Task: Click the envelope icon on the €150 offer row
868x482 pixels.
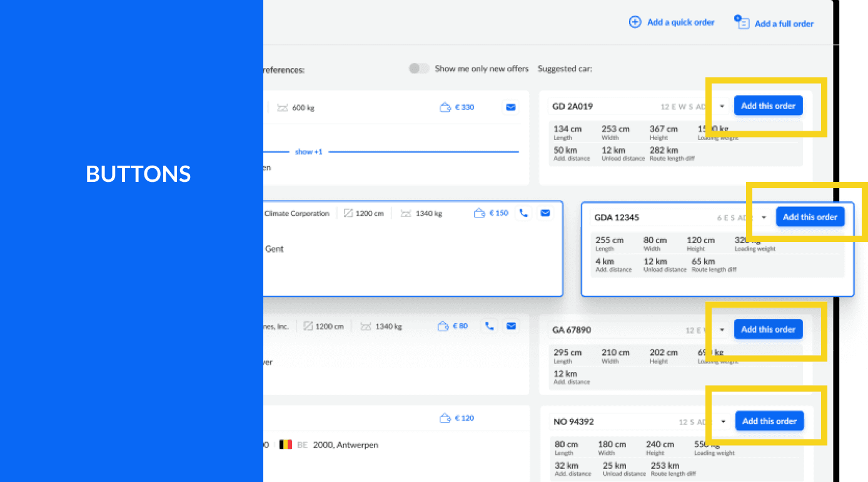Action: [545, 213]
